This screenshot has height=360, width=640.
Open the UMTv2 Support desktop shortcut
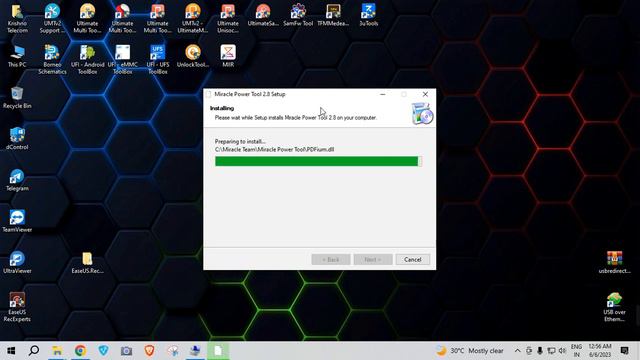coord(52,18)
